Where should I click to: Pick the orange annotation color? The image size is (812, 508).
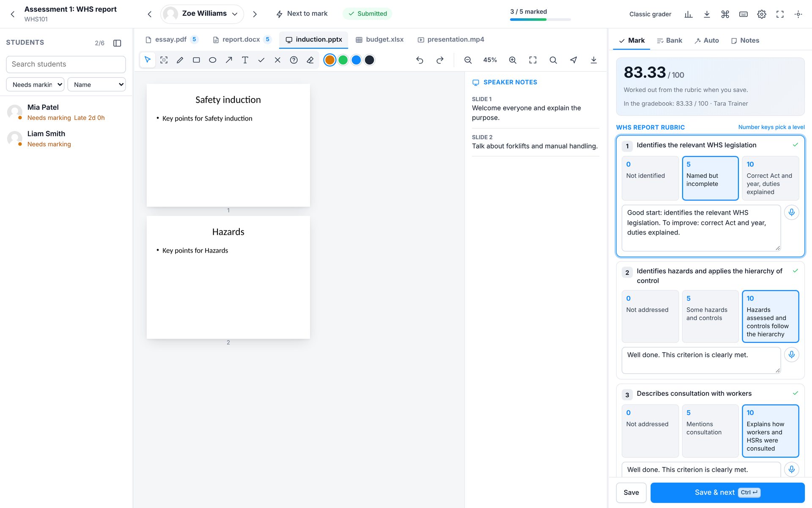coord(330,60)
